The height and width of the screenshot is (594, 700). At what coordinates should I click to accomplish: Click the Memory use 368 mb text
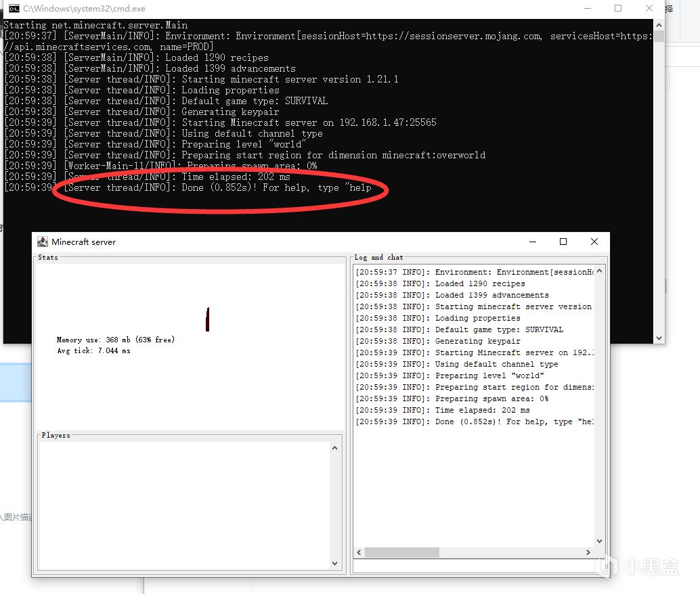[116, 340]
